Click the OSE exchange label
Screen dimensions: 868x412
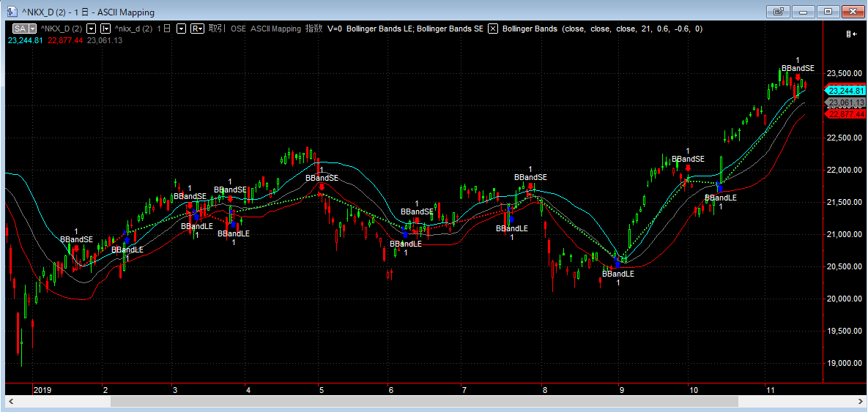pyautogui.click(x=239, y=29)
